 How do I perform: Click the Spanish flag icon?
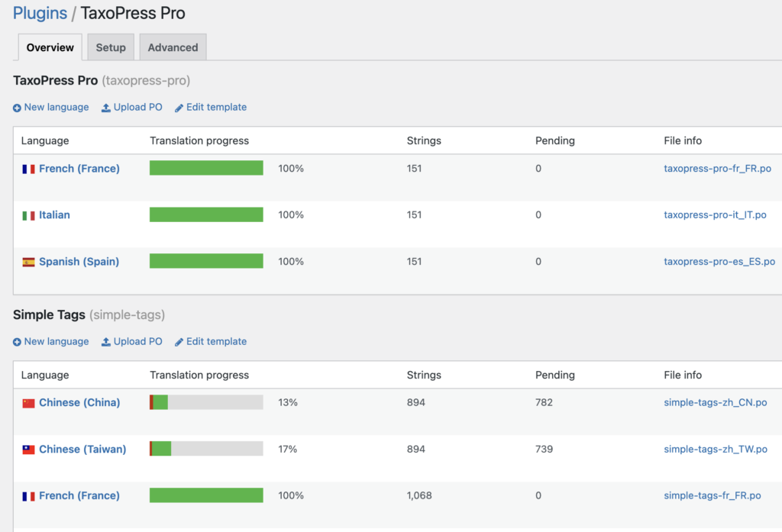(28, 263)
